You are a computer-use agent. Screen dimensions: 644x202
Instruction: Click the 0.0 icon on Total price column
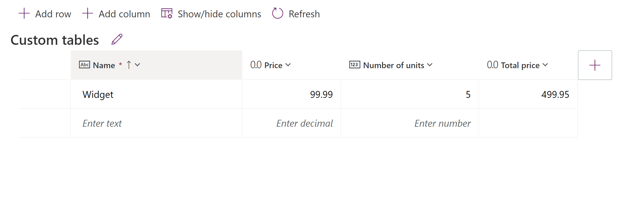(492, 65)
